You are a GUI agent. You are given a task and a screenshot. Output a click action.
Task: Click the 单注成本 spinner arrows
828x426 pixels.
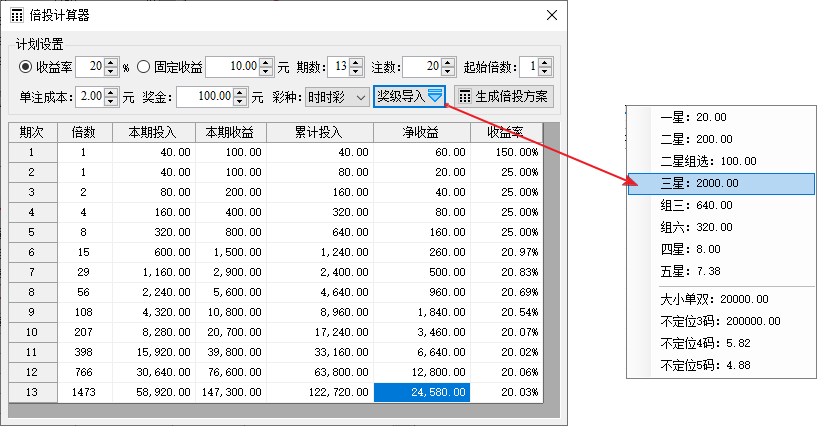click(x=110, y=97)
